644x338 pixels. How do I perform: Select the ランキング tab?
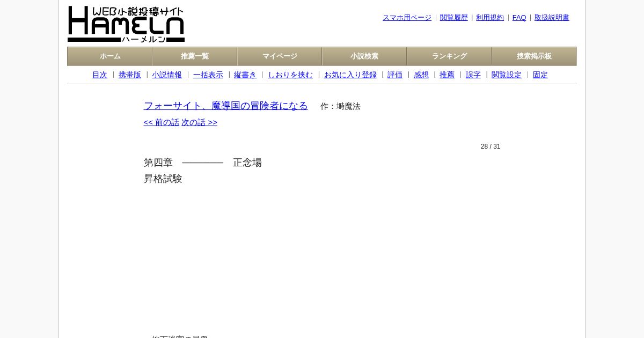[449, 56]
